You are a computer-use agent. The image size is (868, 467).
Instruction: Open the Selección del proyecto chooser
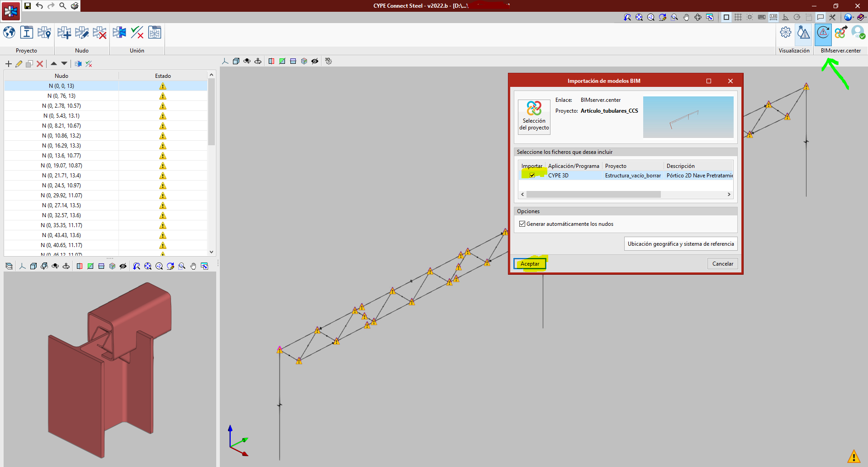click(534, 117)
